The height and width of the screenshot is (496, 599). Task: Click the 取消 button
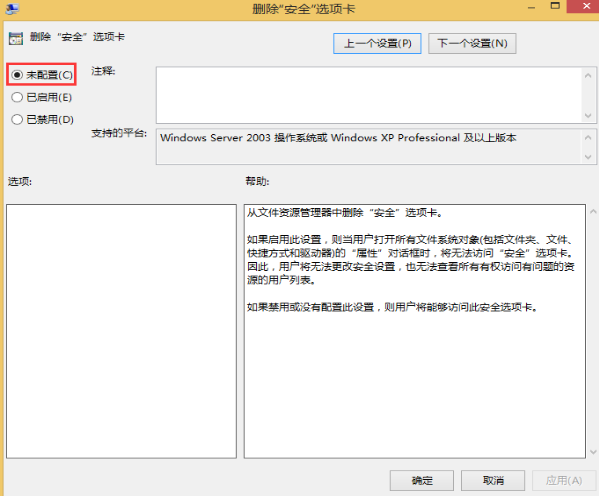click(x=493, y=480)
